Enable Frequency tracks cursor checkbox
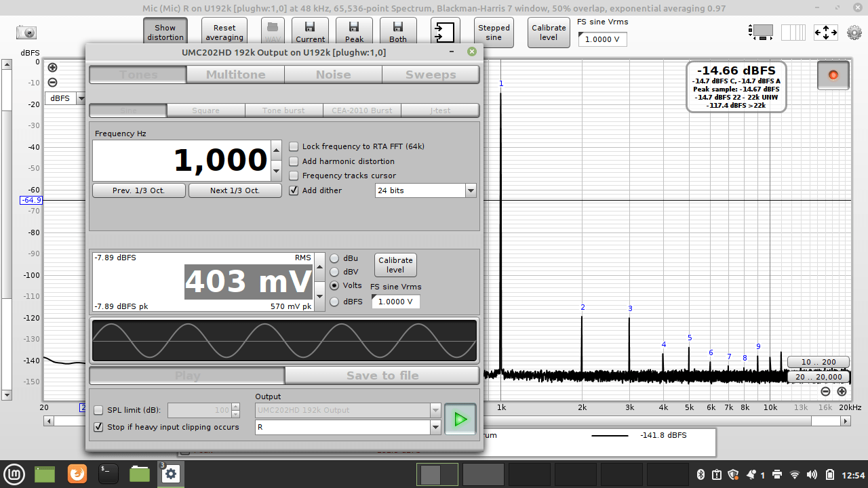Screen dimensions: 868x488 pyautogui.click(x=294, y=176)
